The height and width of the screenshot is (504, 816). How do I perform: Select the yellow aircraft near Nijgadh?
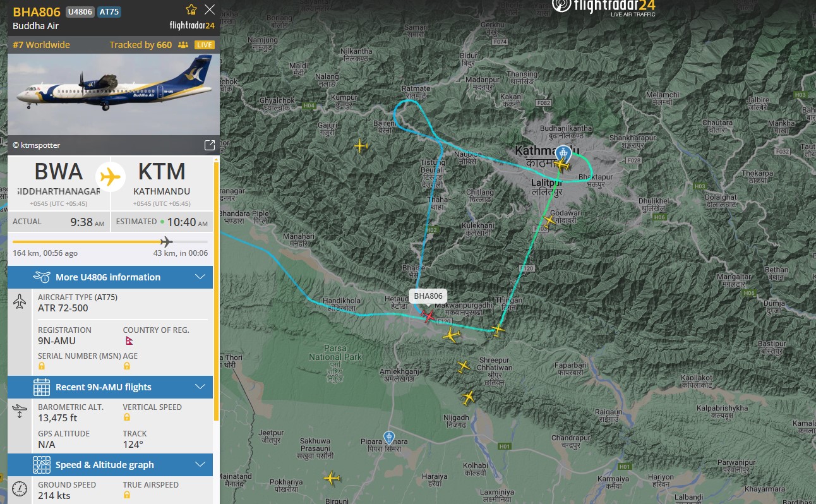[468, 397]
